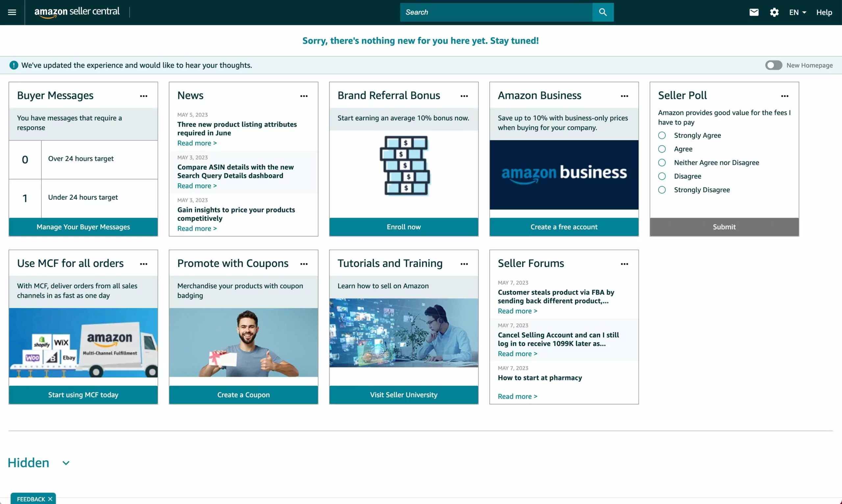Enable the New Homepage toggle
This screenshot has width=842, height=504.
773,65
